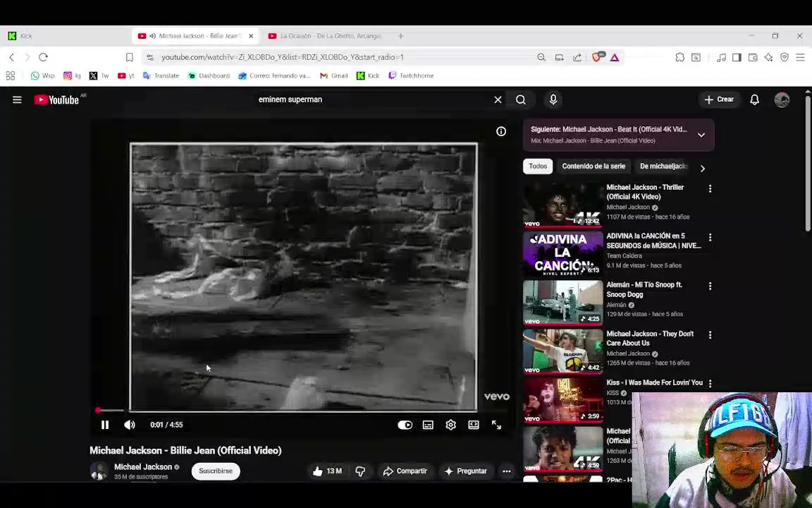Go to the YouTube home logo

56,99
